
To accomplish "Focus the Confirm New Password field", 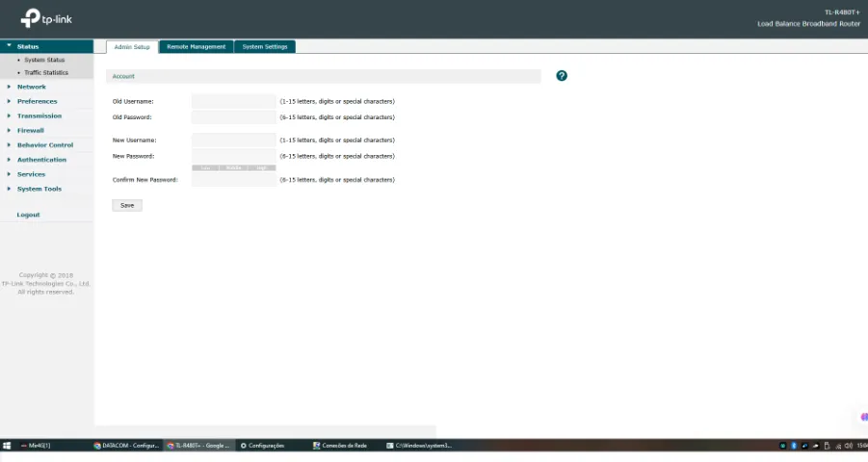I will tap(233, 180).
